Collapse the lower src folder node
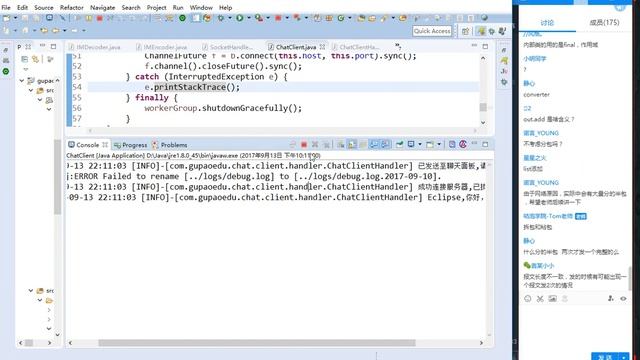Screen dimensions: 640x360 31,291
